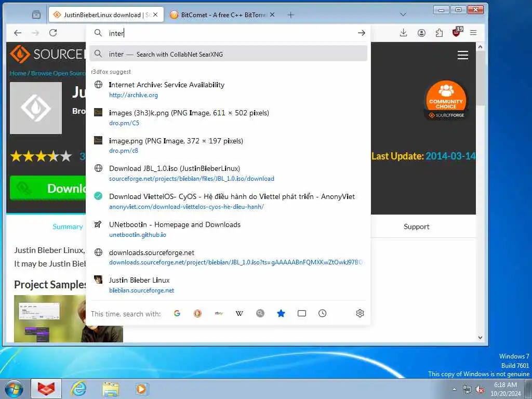Click the Community Choice badge
This screenshot has width=532, height=399.
coord(446,100)
